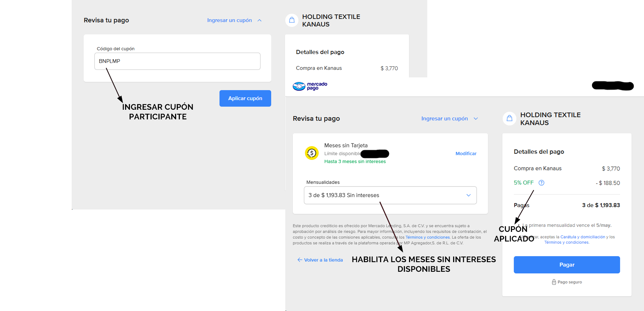The height and width of the screenshot is (311, 644).
Task: Click the redacted account name in the header
Action: pyautogui.click(x=613, y=86)
